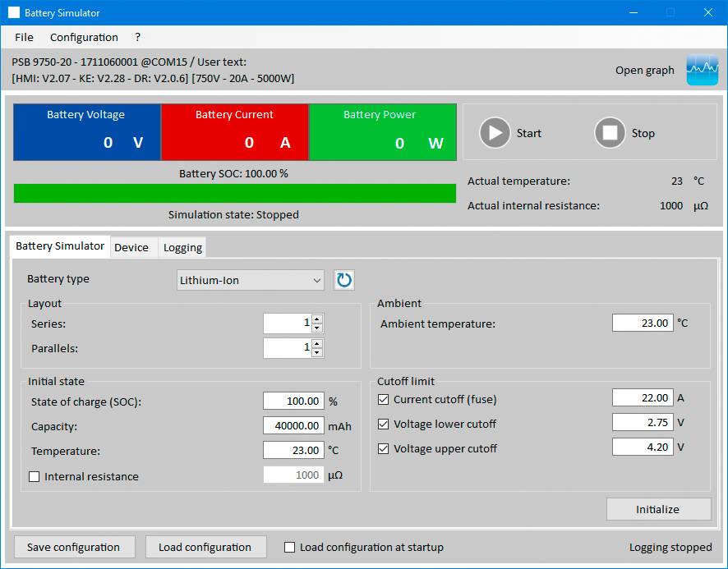
Task: Open the help menu
Action: pyautogui.click(x=137, y=37)
